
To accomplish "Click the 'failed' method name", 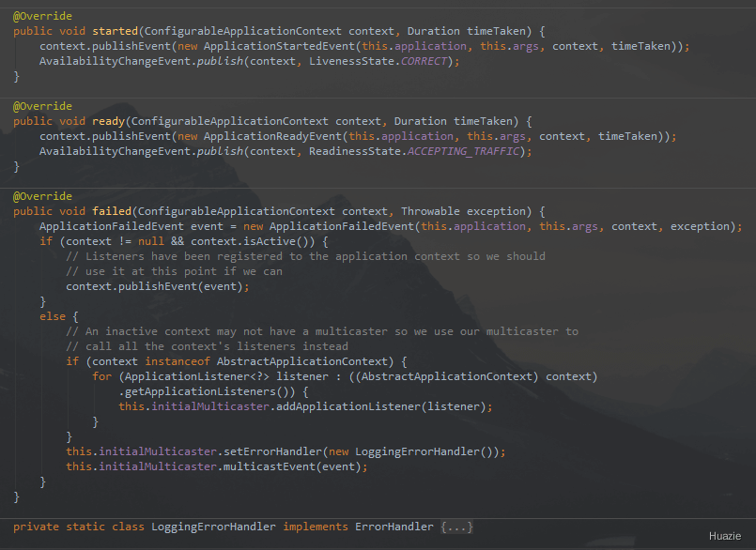I will point(112,211).
